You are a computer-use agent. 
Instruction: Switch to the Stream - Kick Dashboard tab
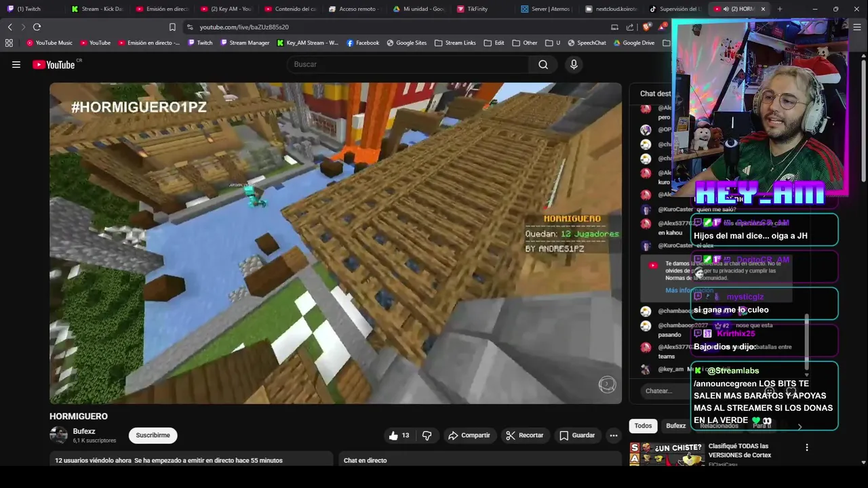point(98,9)
